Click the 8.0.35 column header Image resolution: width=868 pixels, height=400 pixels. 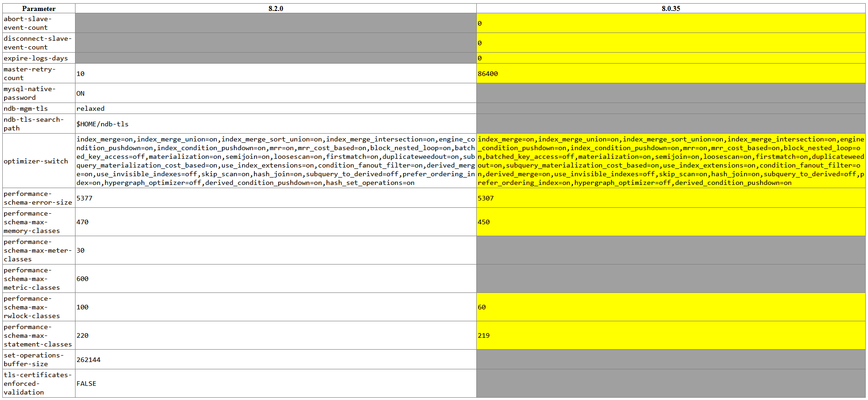pyautogui.click(x=671, y=8)
